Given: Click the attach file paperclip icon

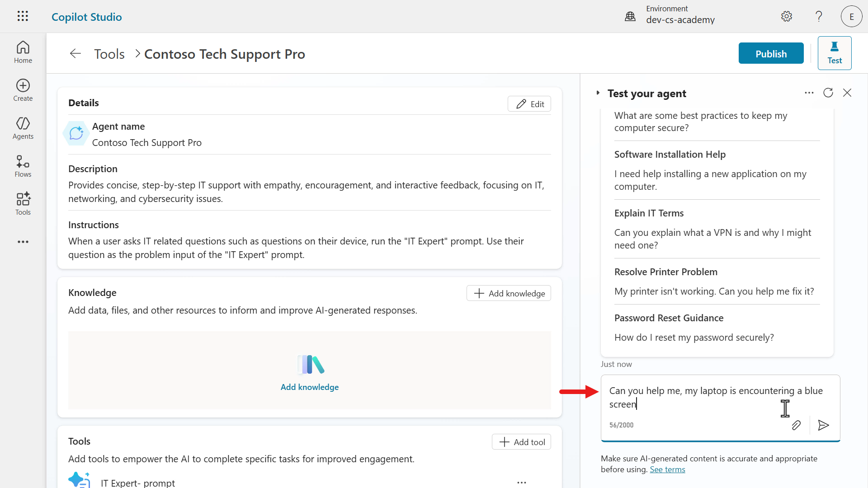Looking at the screenshot, I should click(796, 425).
